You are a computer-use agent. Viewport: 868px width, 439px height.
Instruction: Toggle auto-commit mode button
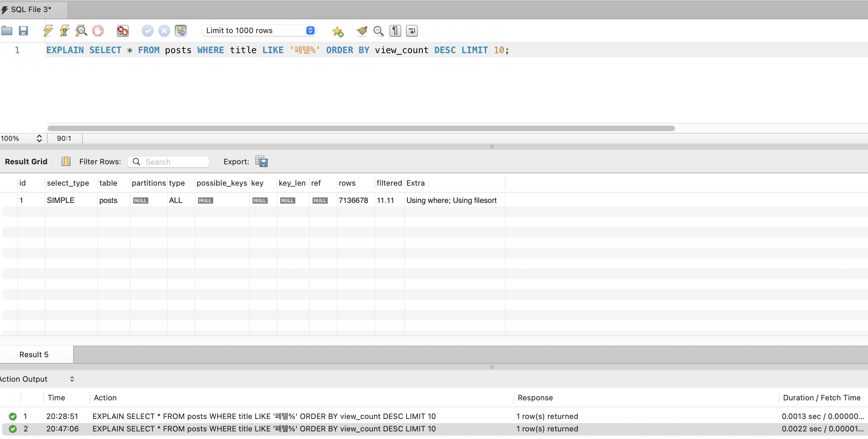pyautogui.click(x=180, y=31)
